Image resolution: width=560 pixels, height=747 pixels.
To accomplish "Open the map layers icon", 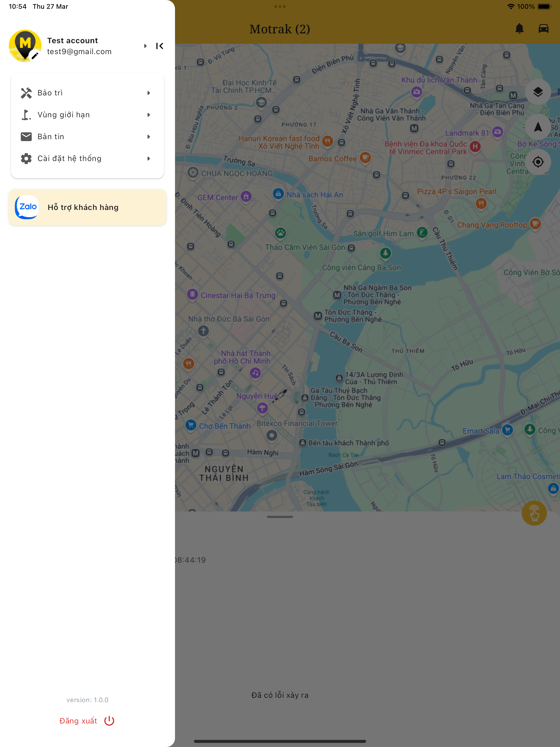I will 538,92.
